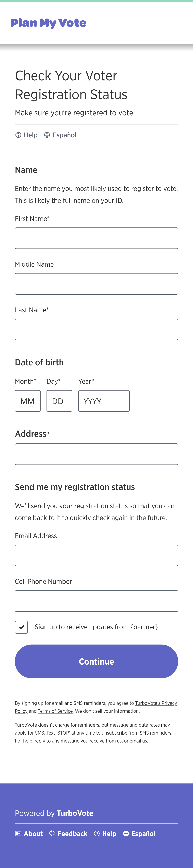This screenshot has height=868, width=193.
Task: Focus the MM month field
Action: [x=28, y=401]
